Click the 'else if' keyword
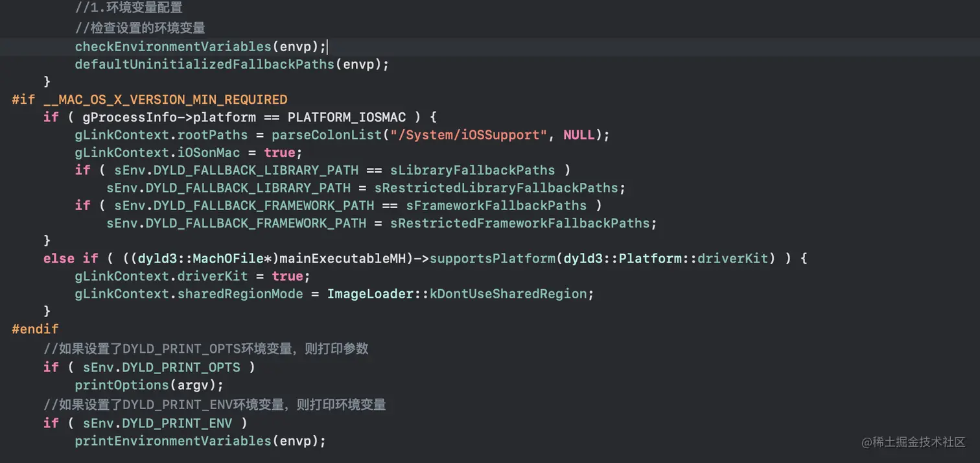 pyautogui.click(x=71, y=258)
